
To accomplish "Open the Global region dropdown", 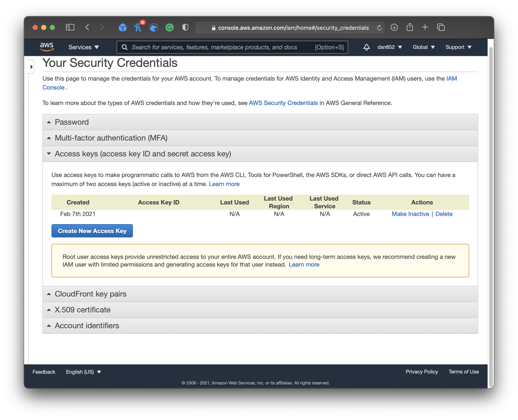I will (424, 47).
